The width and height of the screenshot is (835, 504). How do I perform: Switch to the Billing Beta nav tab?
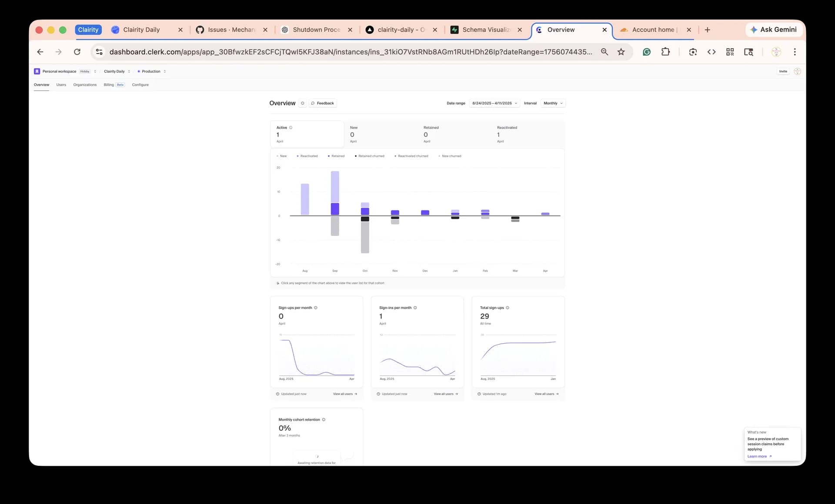click(x=114, y=85)
